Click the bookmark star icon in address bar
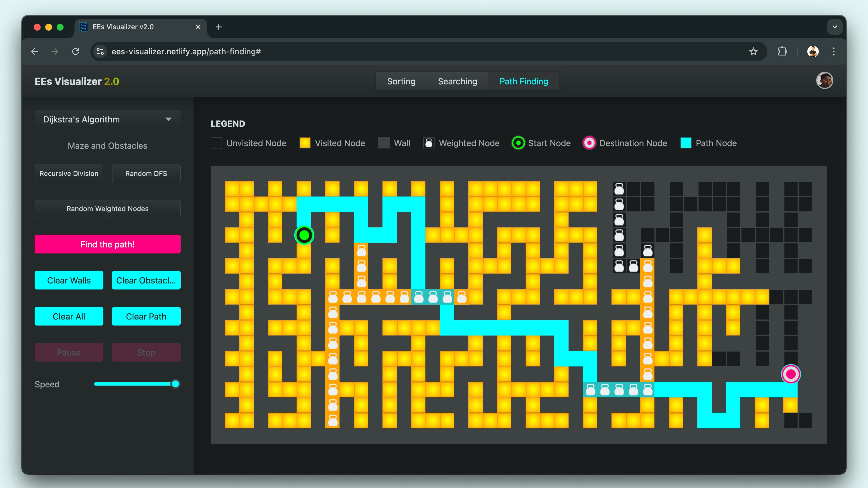Screen dimensions: 868x488 [753, 51]
